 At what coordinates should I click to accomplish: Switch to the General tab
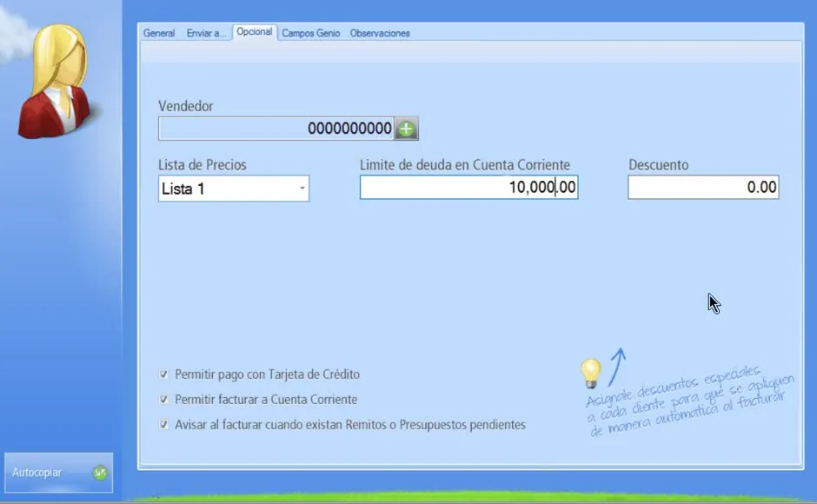tap(159, 33)
